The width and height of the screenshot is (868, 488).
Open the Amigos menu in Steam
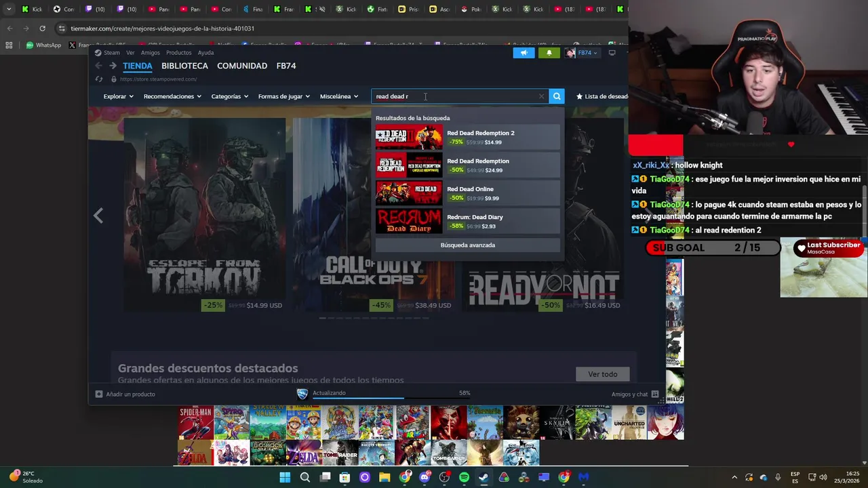coord(151,53)
